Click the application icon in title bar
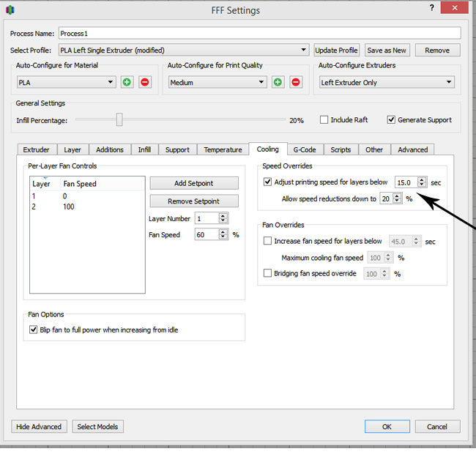The image size is (476, 476). tap(10, 10)
